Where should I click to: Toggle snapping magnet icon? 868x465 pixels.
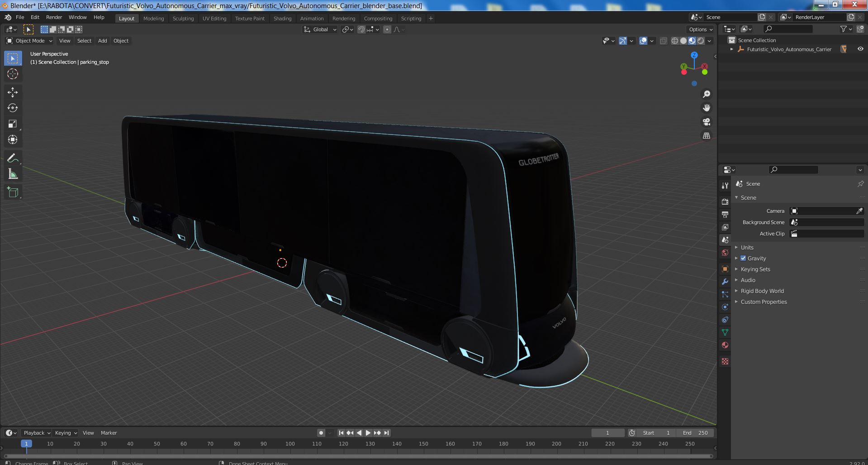coord(361,29)
